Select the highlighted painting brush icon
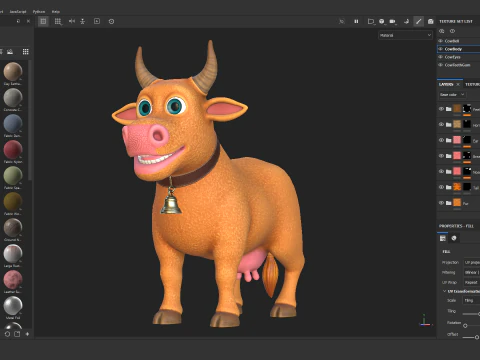 [x=418, y=21]
